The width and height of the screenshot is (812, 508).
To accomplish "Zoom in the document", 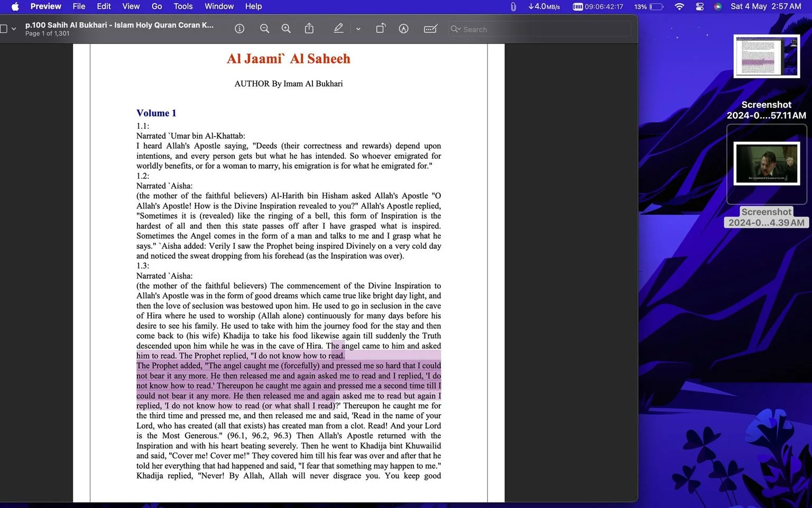I will [286, 29].
